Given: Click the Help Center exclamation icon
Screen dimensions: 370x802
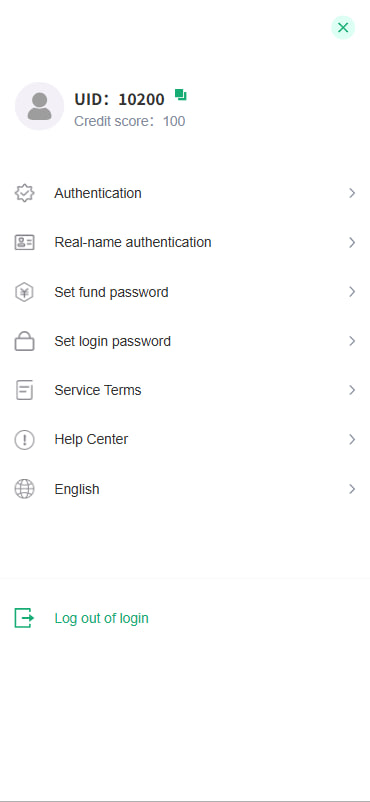Looking at the screenshot, I should [x=25, y=440].
